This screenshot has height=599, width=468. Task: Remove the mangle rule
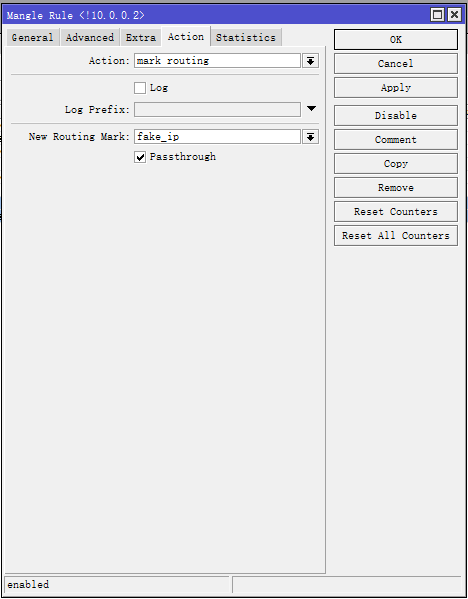pos(396,188)
